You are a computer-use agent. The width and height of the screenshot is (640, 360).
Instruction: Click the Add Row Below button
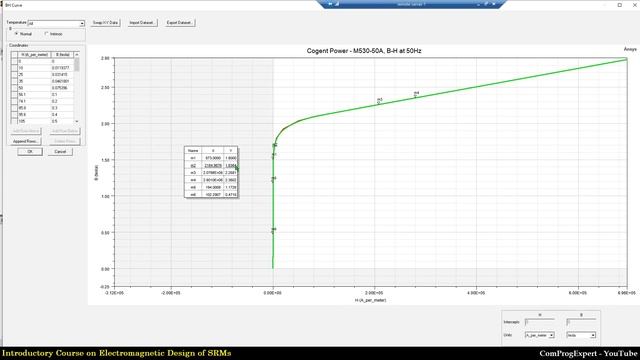[64, 131]
